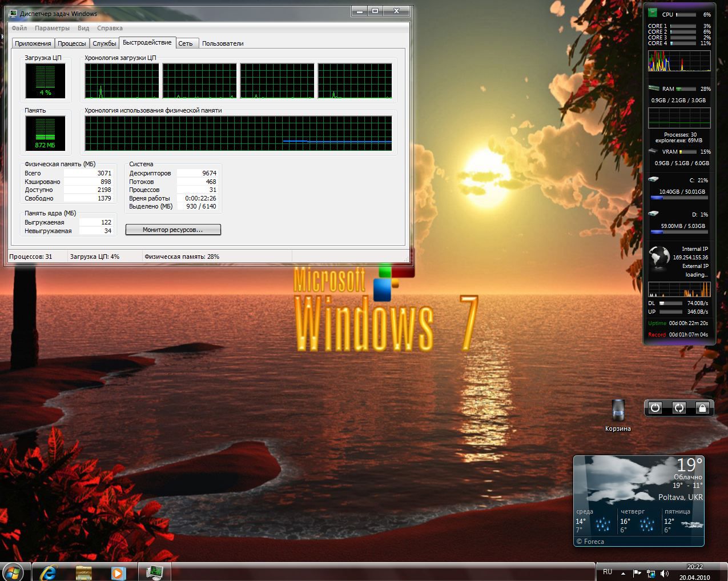Image resolution: width=728 pixels, height=581 pixels.
Task: Click the physical memory usage history graph
Action: pyautogui.click(x=238, y=133)
